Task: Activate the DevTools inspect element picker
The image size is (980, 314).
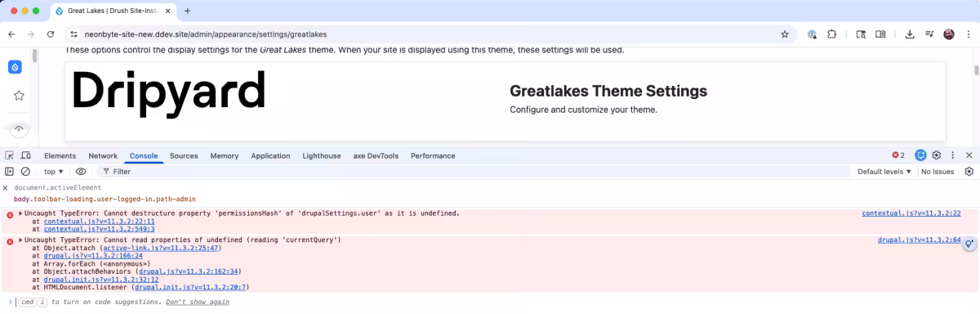Action: click(10, 155)
